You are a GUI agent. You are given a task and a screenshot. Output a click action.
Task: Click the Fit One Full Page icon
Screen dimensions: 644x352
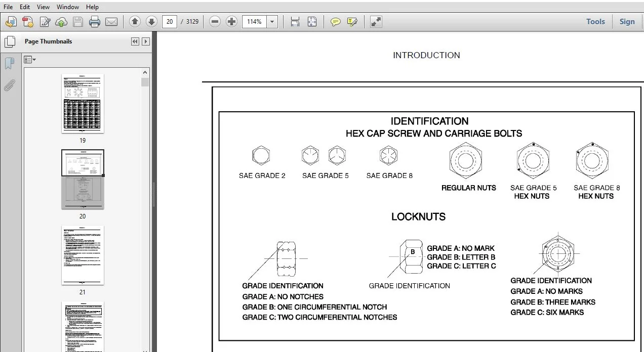pyautogui.click(x=312, y=22)
